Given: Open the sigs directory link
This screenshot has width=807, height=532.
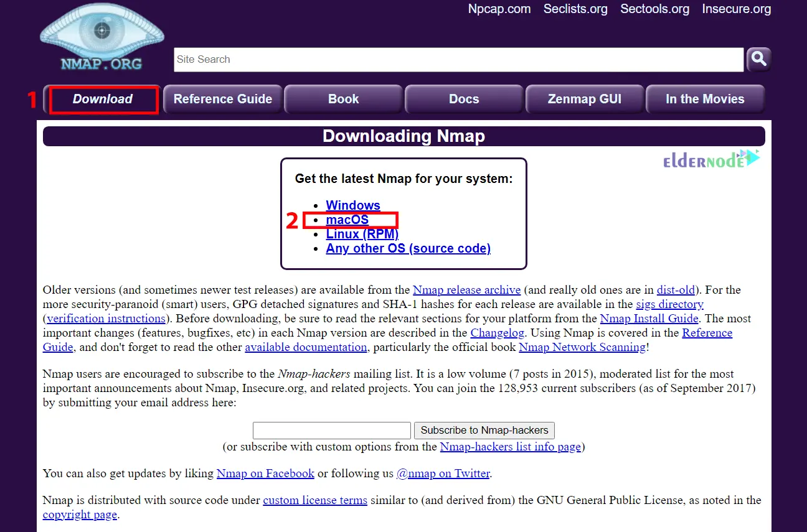Looking at the screenshot, I should point(669,304).
